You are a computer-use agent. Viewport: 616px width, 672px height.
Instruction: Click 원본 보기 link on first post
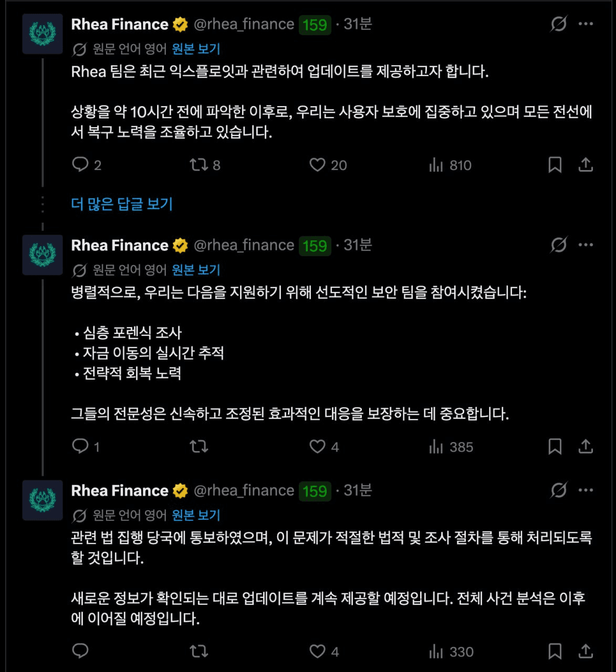(x=196, y=49)
